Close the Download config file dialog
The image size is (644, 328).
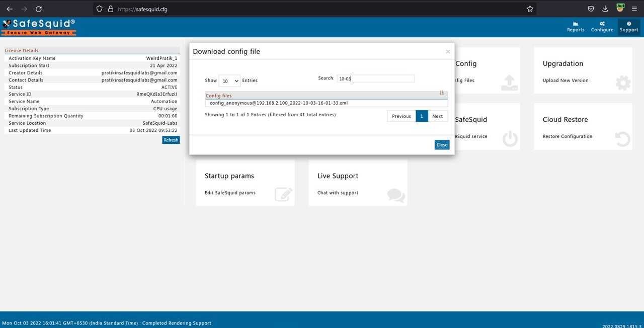[442, 145]
